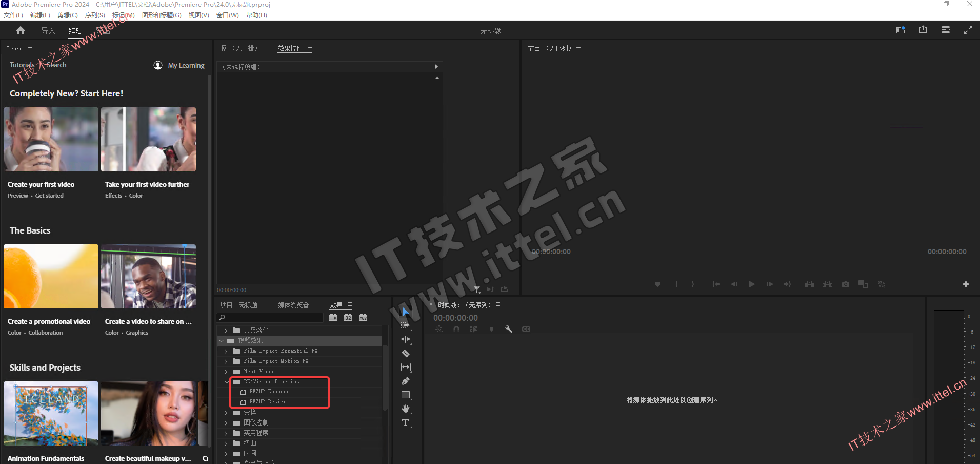Step back one frame in Program monitor
This screenshot has height=464, width=980.
(734, 284)
